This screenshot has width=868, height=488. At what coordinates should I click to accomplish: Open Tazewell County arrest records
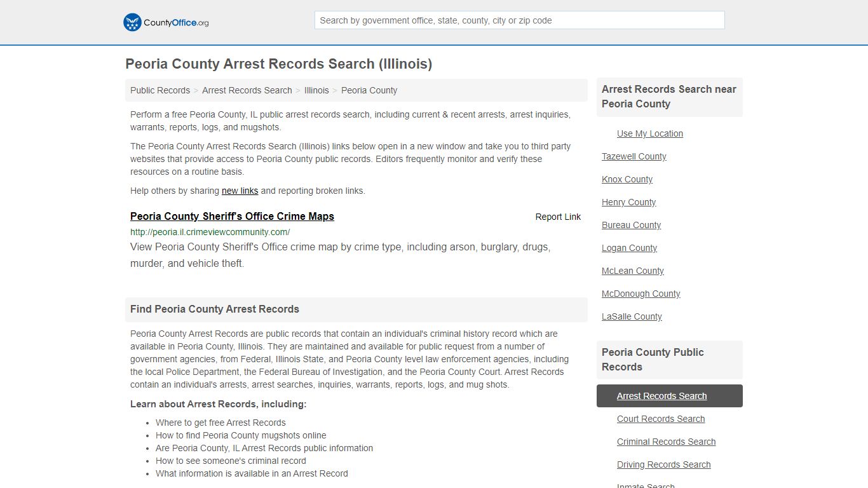(x=634, y=156)
